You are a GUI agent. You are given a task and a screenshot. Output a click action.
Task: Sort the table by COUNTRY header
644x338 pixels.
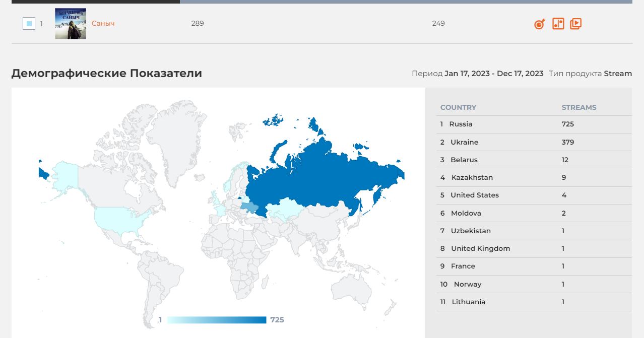[458, 107]
